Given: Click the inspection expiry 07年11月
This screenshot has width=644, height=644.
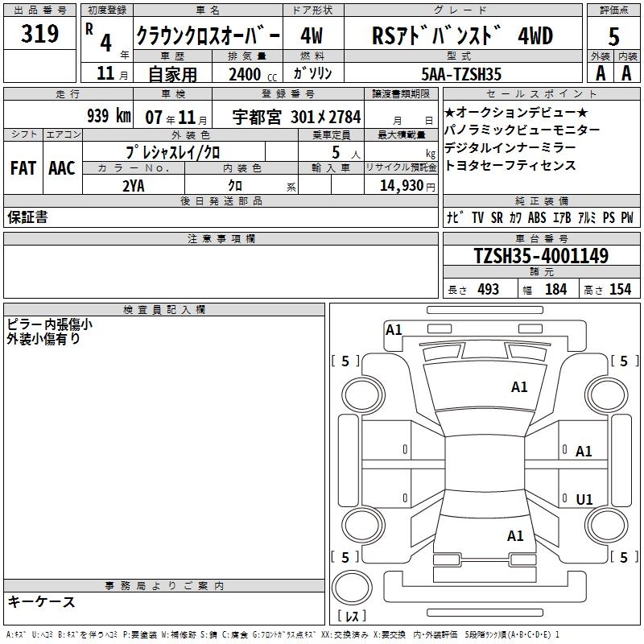Looking at the screenshot, I should (176, 118).
